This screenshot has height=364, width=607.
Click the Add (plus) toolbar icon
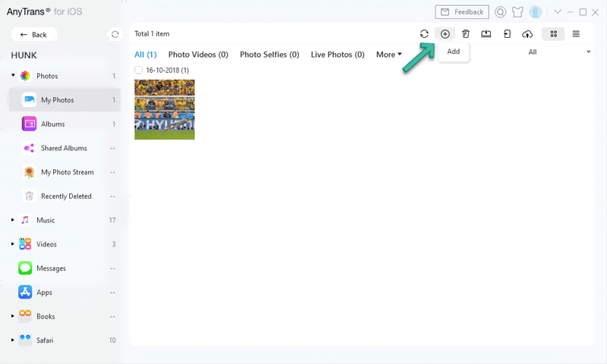(445, 34)
